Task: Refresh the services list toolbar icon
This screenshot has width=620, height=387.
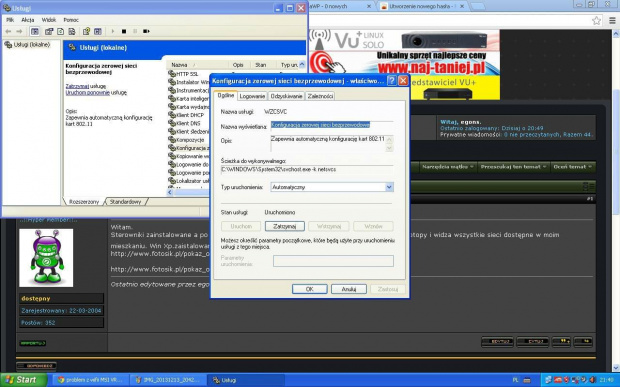Action: (x=60, y=31)
